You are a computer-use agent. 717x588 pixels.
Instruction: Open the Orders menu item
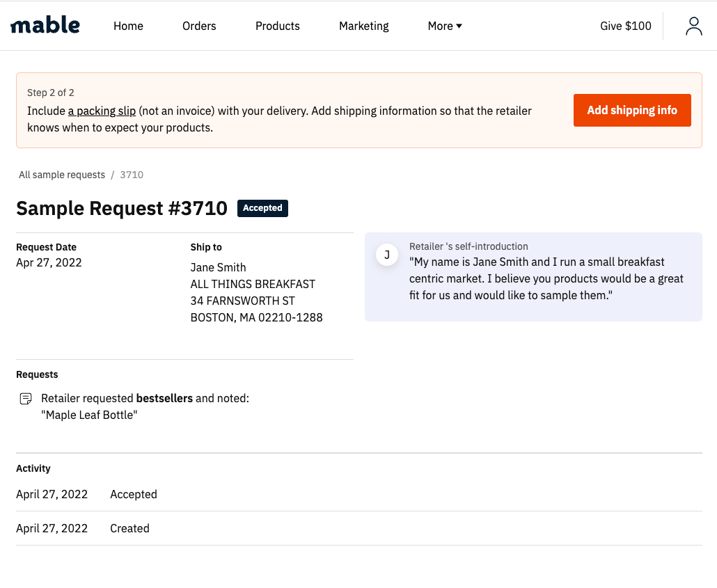tap(199, 26)
